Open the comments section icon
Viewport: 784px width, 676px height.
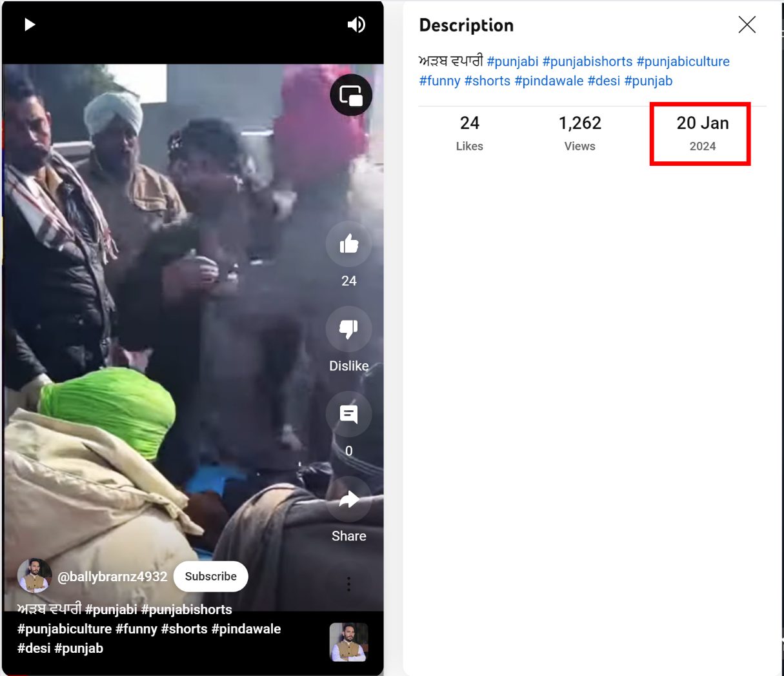click(x=349, y=414)
